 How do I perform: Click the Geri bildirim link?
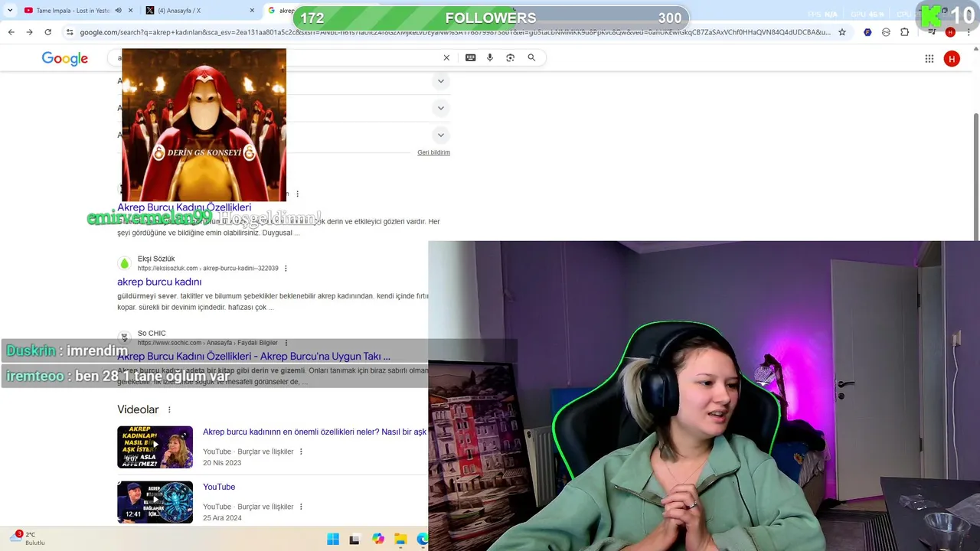pos(433,152)
